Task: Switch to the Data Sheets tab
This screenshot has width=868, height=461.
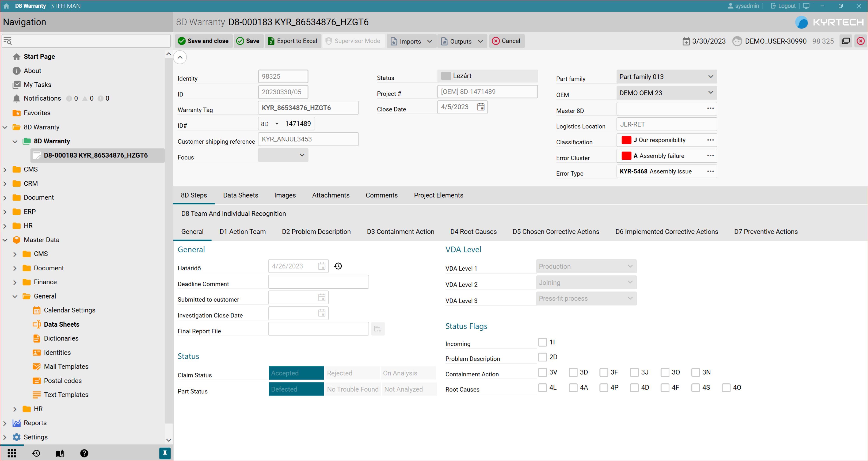Action: (x=240, y=195)
